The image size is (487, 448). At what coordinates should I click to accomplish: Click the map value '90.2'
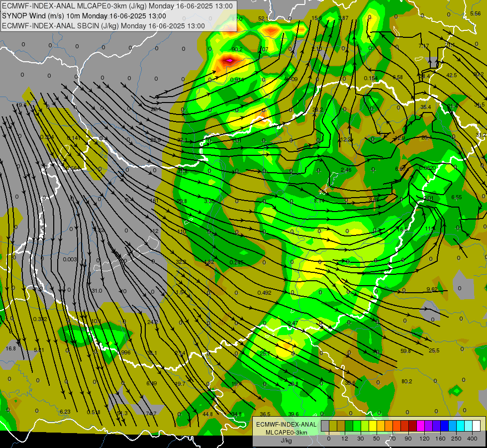point(237,49)
